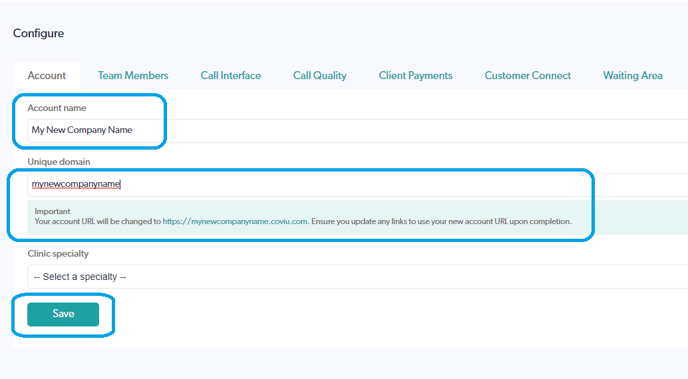Select the Account tab

pyautogui.click(x=47, y=75)
